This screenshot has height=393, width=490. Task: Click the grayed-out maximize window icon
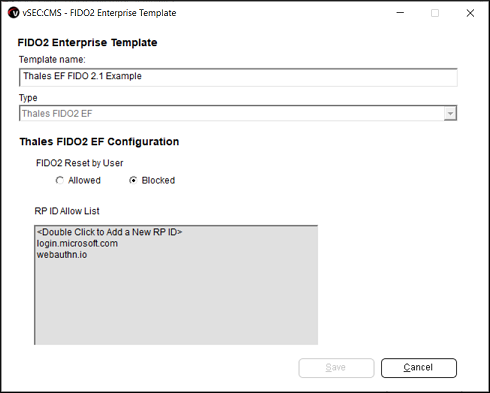point(435,13)
